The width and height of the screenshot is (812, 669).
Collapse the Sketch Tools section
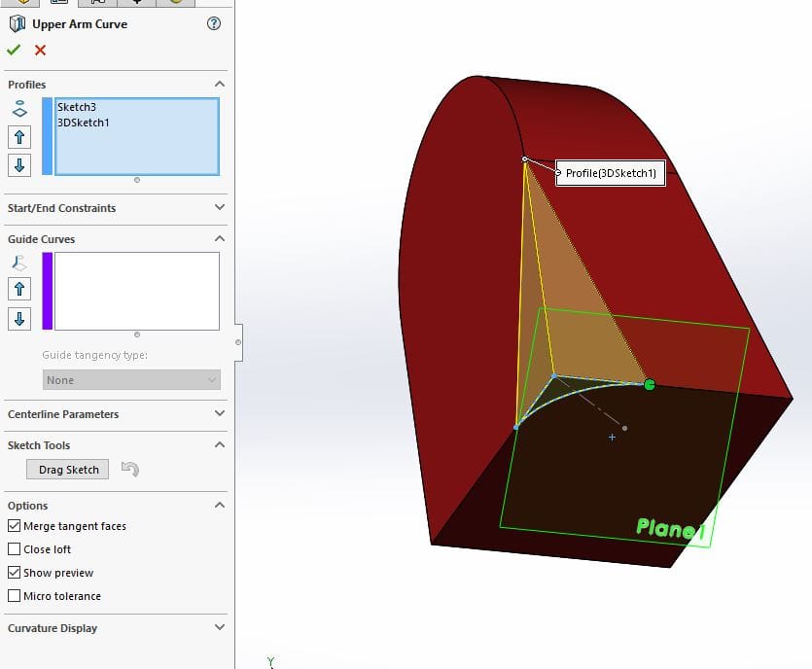click(x=220, y=444)
